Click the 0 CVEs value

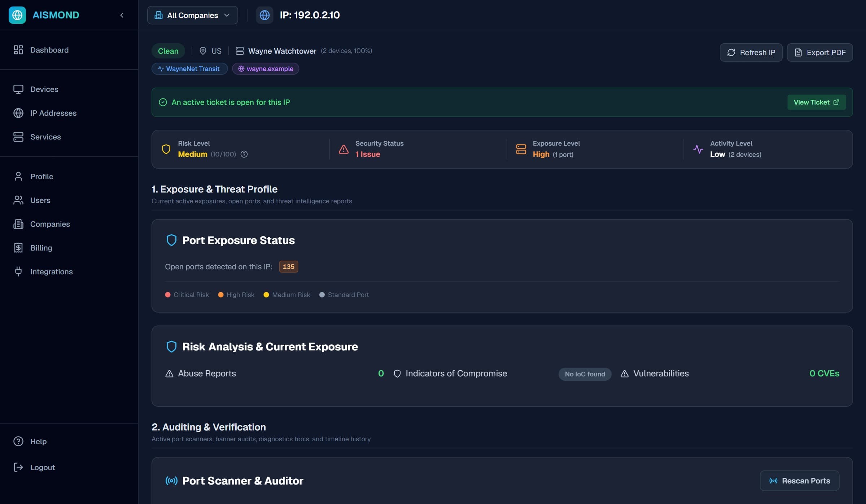(824, 373)
